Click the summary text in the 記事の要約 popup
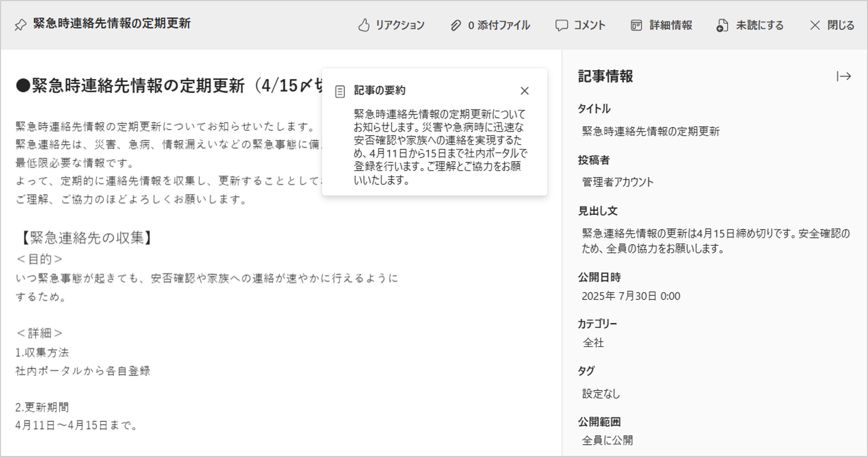Image resolution: width=868 pixels, height=457 pixels. point(440,147)
